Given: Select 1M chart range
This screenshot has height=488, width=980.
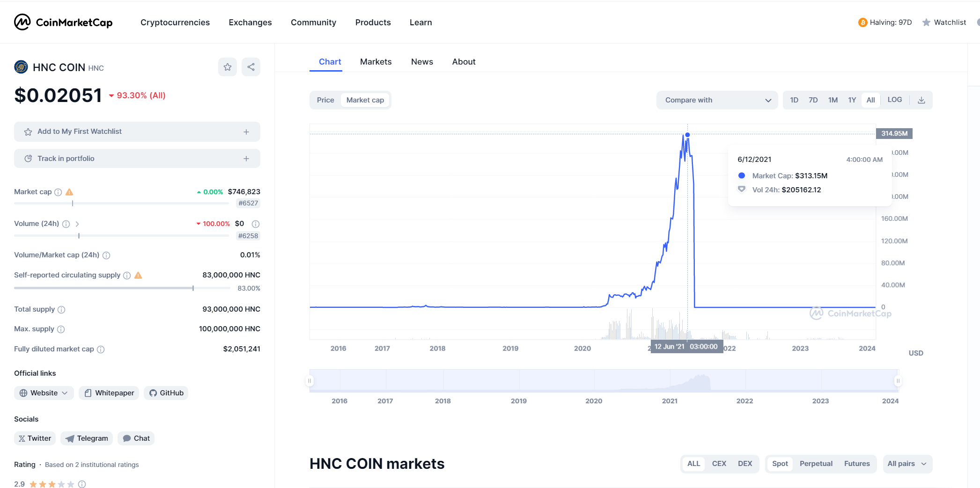Looking at the screenshot, I should click(833, 100).
